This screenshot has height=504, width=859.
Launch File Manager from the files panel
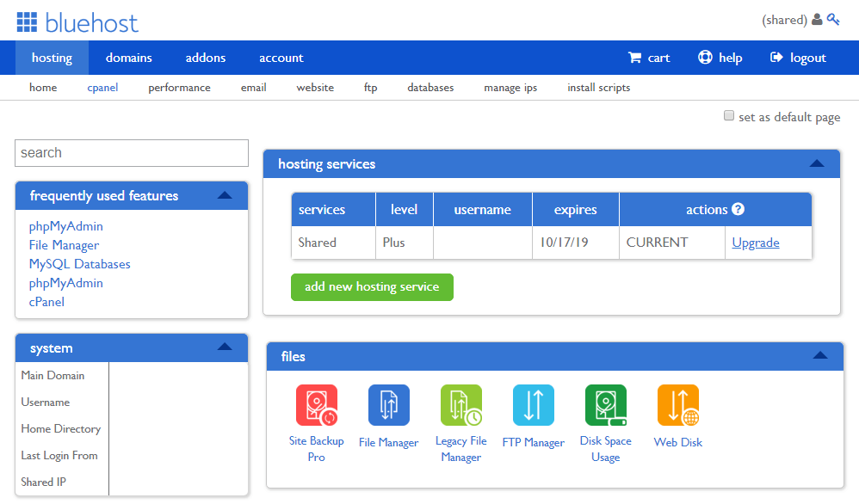pyautogui.click(x=389, y=405)
